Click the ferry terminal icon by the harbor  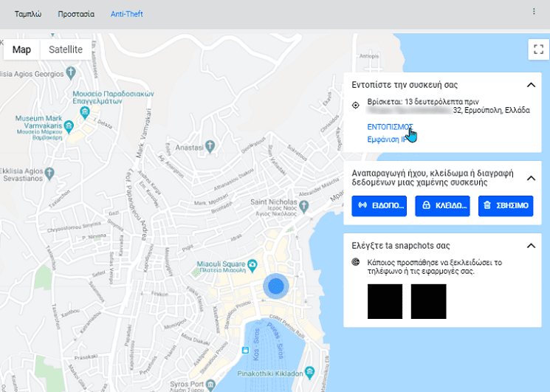[245, 350]
